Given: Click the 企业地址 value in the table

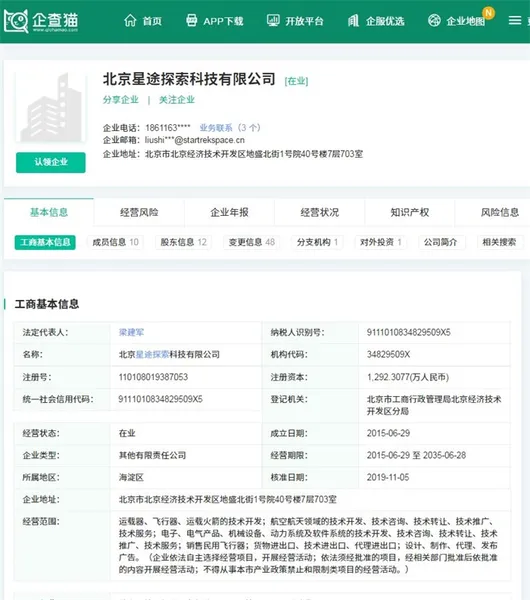Looking at the screenshot, I should pyautogui.click(x=228, y=499).
